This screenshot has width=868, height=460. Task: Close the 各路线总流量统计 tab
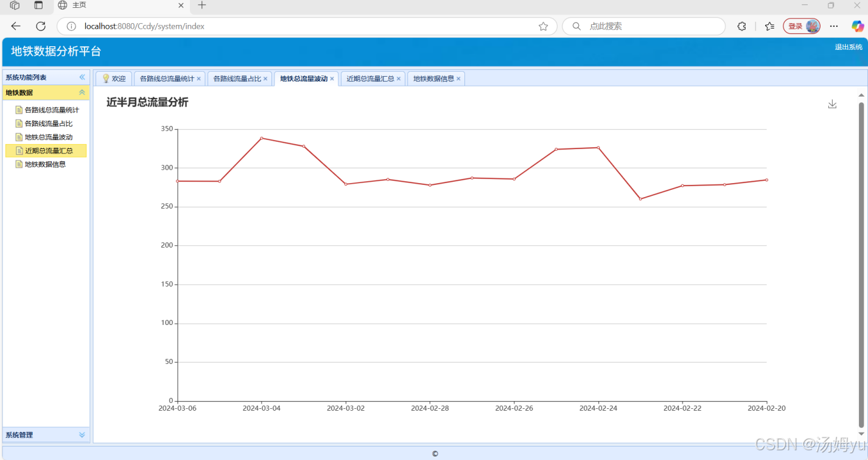point(198,78)
